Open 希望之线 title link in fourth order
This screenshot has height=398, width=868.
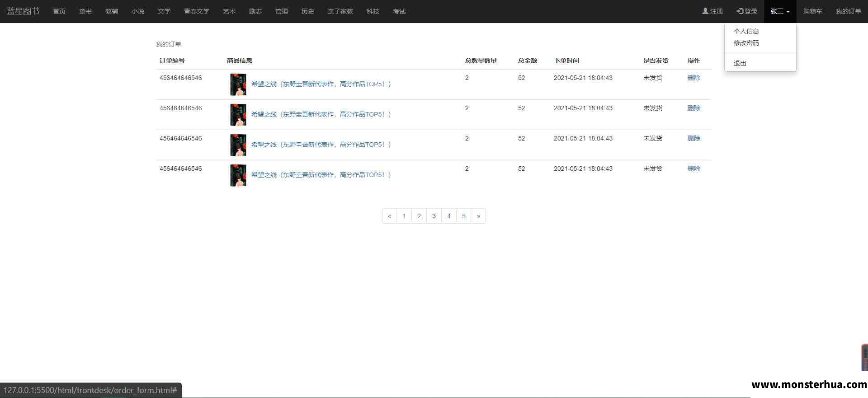pyautogui.click(x=321, y=175)
